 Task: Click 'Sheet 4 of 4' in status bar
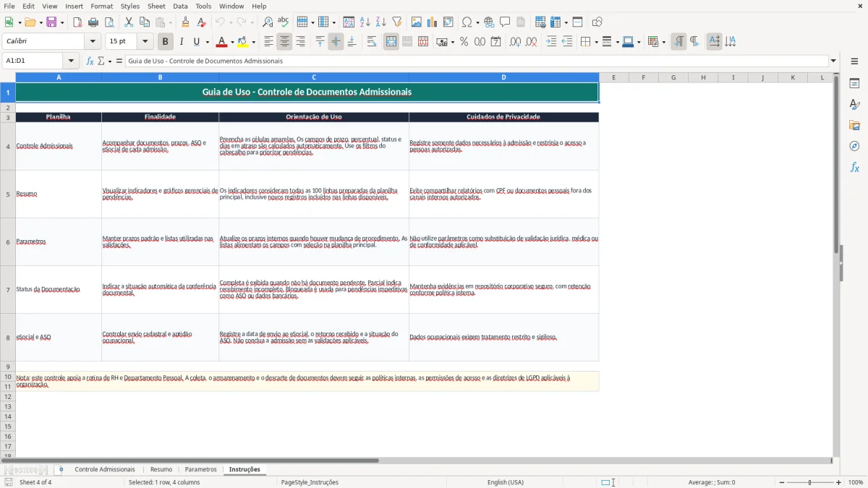35,482
